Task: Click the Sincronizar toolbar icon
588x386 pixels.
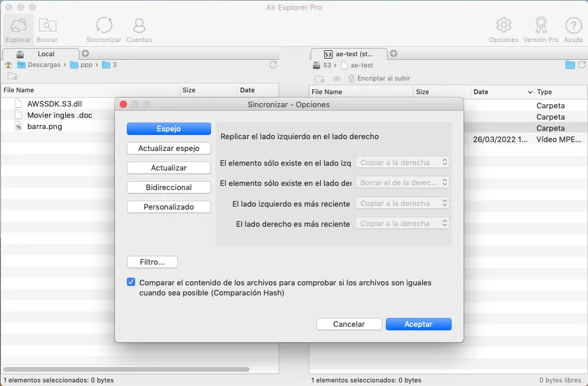Action: coord(104,30)
